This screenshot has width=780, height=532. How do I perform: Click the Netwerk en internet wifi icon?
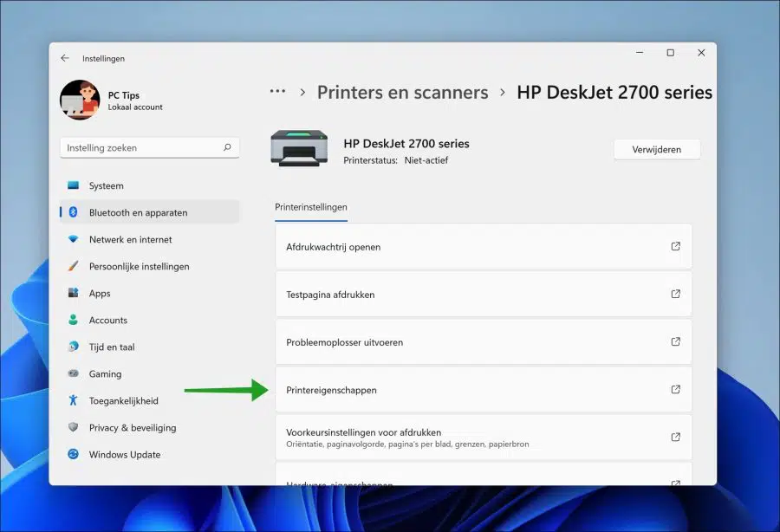[x=73, y=239]
